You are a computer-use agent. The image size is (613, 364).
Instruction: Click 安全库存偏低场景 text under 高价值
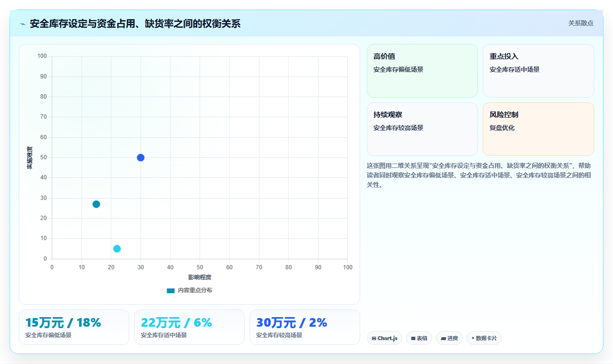398,70
